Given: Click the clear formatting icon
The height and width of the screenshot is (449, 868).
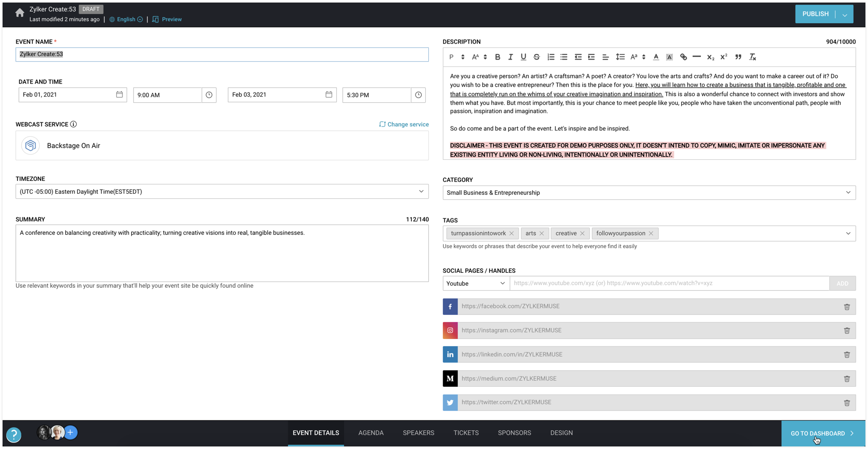Looking at the screenshot, I should (752, 57).
